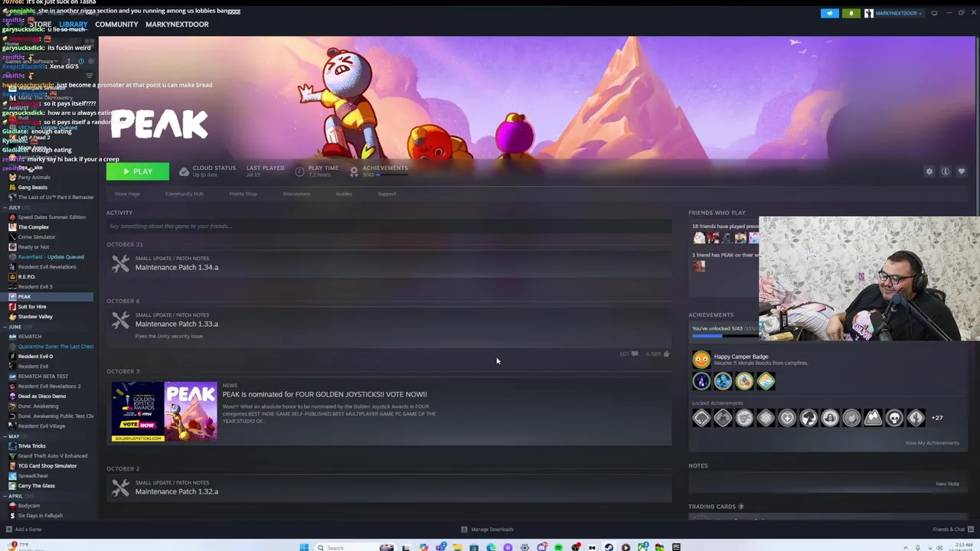
Task: Select R.E.P.O. in the library list
Action: click(x=27, y=277)
